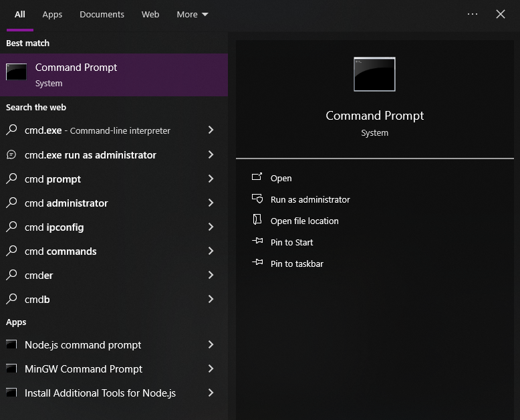
Task: Open MinGW Command Prompt app
Action: pos(114,369)
